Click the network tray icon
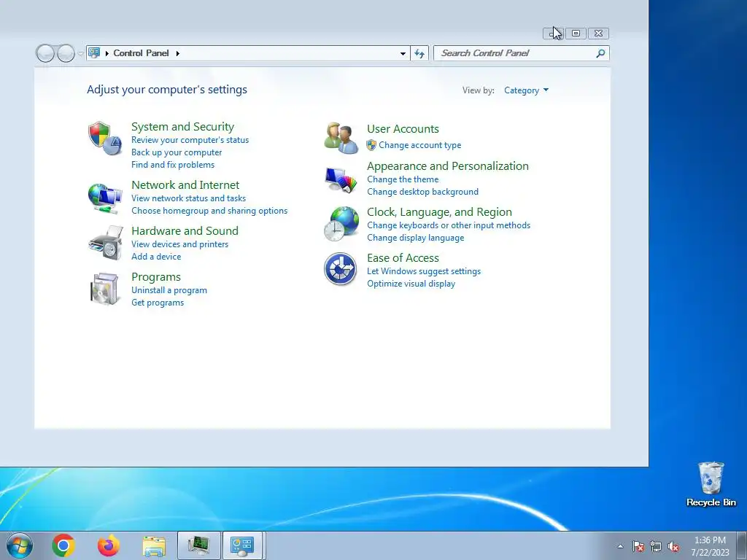 pos(656,546)
